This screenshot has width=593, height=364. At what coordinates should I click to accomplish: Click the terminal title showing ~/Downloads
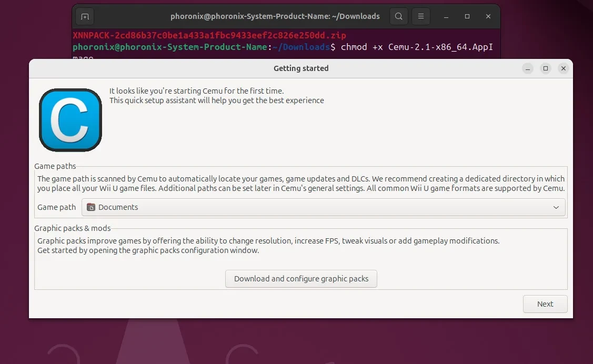pos(275,16)
